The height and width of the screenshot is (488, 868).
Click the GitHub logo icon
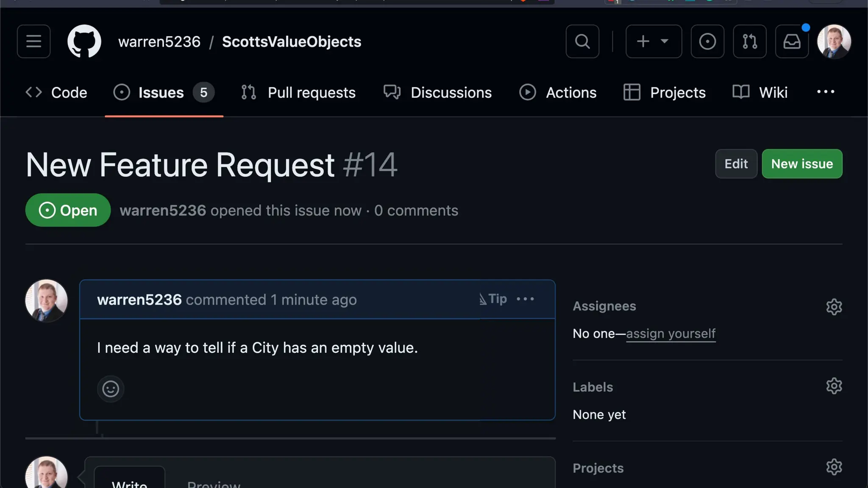[84, 42]
